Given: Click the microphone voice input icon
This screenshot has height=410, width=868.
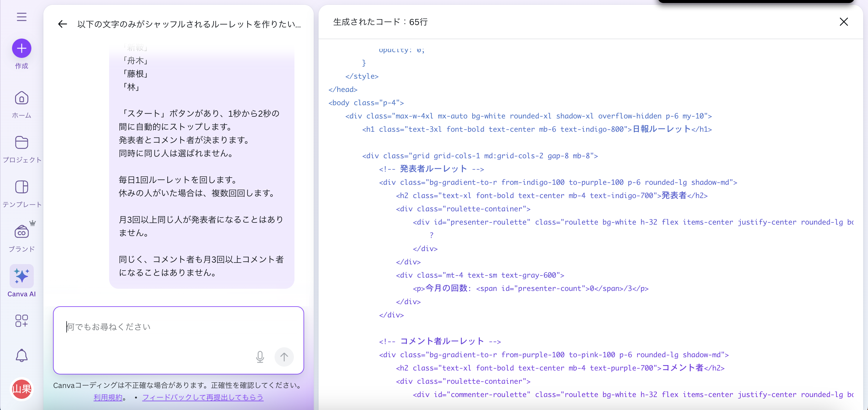Looking at the screenshot, I should (x=260, y=357).
